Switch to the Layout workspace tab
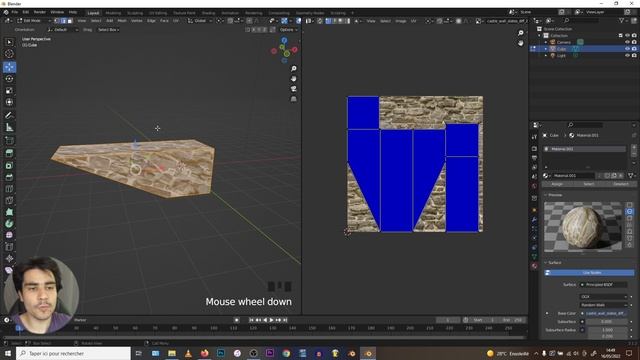The height and width of the screenshot is (360, 640). [93, 13]
